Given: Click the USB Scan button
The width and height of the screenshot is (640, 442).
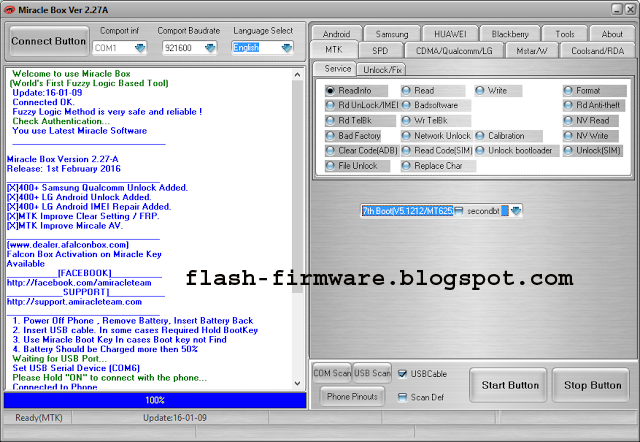Looking at the screenshot, I should click(x=372, y=373).
